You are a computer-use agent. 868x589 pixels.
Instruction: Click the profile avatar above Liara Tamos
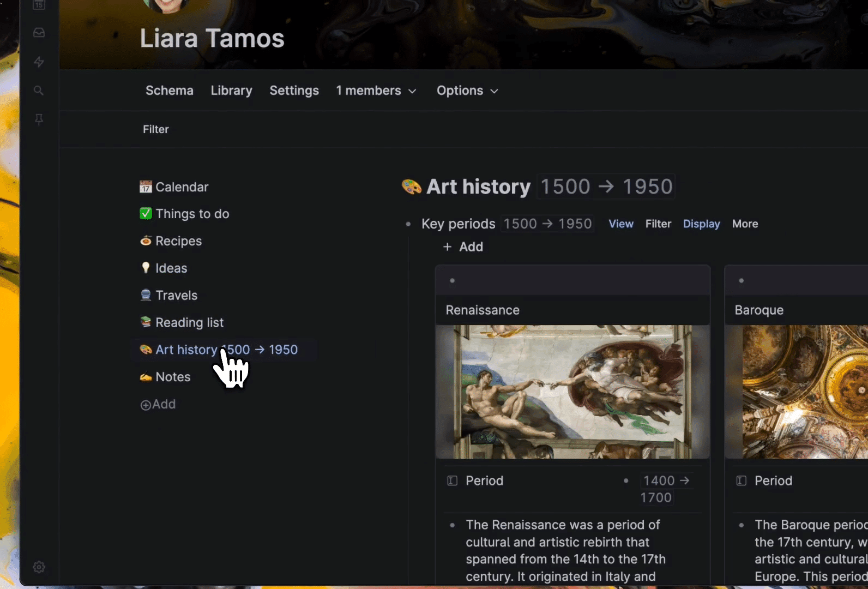[x=166, y=5]
